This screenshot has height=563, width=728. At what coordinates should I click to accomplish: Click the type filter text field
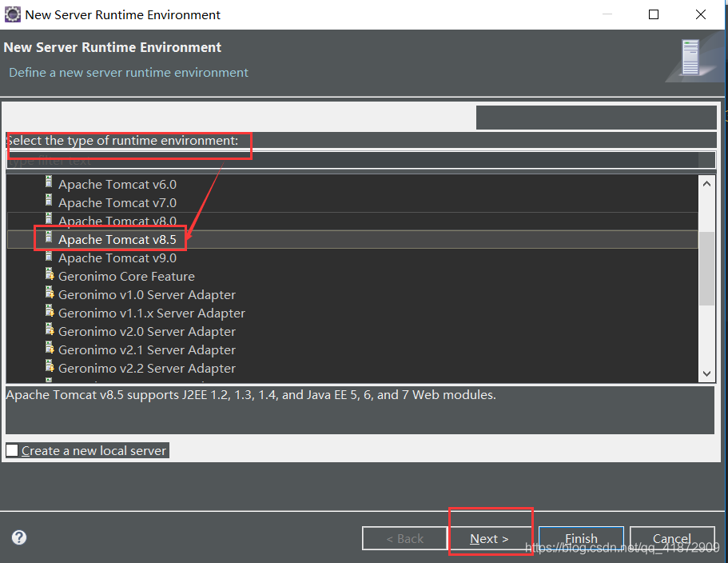360,161
